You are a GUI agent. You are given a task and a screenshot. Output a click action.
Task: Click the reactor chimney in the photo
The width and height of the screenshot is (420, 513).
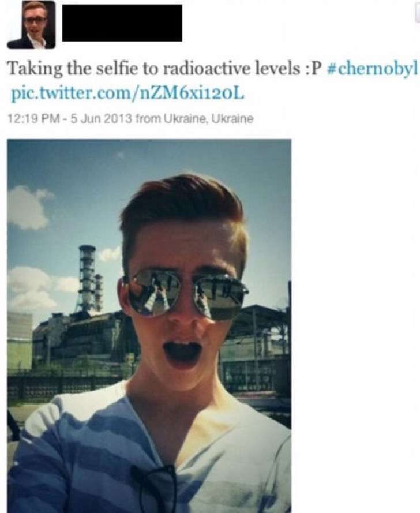point(87,279)
